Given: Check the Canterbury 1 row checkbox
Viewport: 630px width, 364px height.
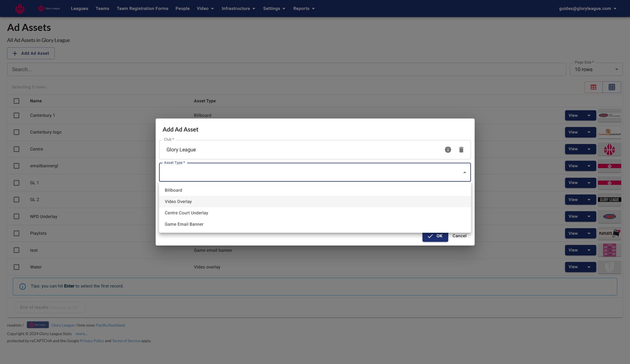Looking at the screenshot, I should (16, 115).
